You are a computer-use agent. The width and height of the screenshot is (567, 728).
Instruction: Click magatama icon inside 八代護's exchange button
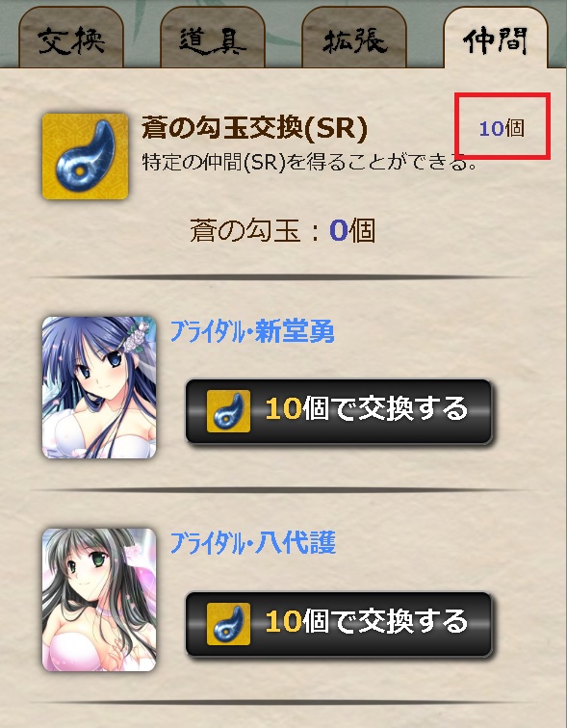(228, 624)
